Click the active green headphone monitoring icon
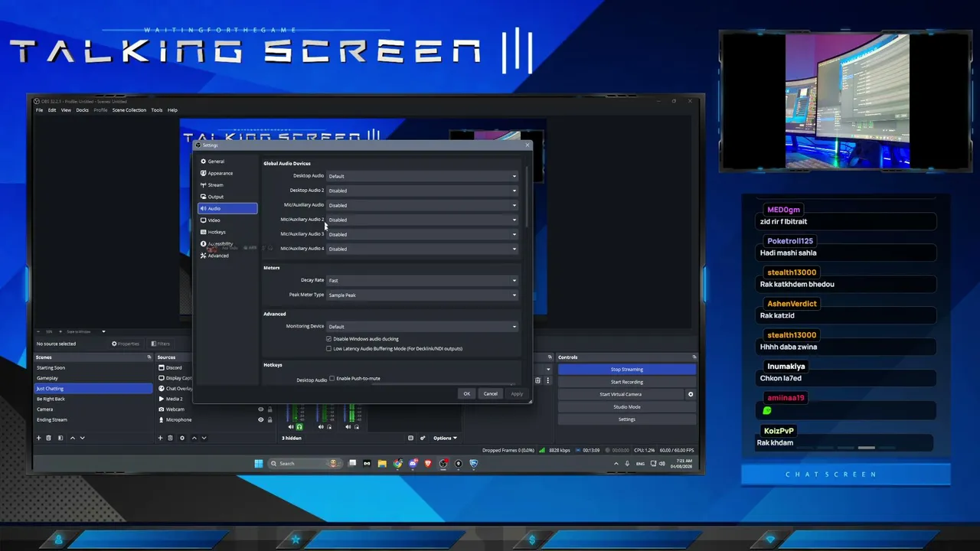The image size is (980, 551). pos(299,426)
